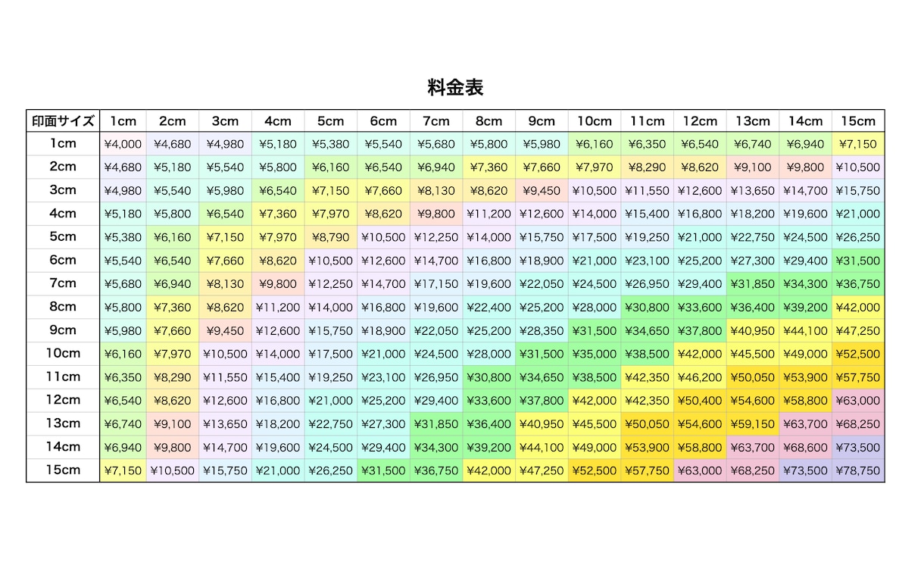Click the 1cm row header
The width and height of the screenshot is (924, 578).
63,143
